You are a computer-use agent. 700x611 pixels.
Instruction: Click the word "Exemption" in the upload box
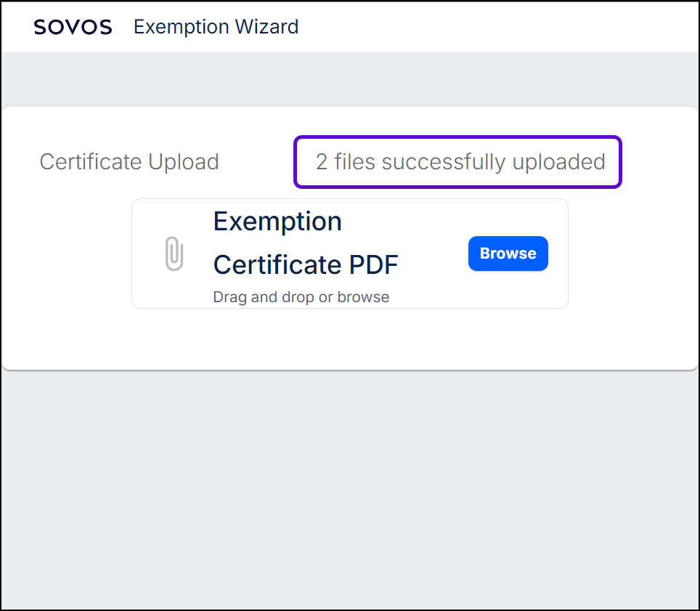point(277,221)
